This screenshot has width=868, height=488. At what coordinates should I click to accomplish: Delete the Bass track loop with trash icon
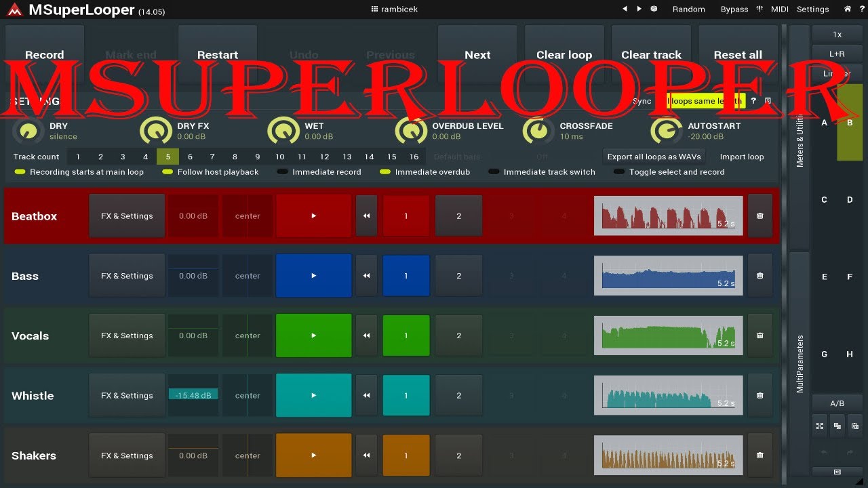[x=759, y=276]
